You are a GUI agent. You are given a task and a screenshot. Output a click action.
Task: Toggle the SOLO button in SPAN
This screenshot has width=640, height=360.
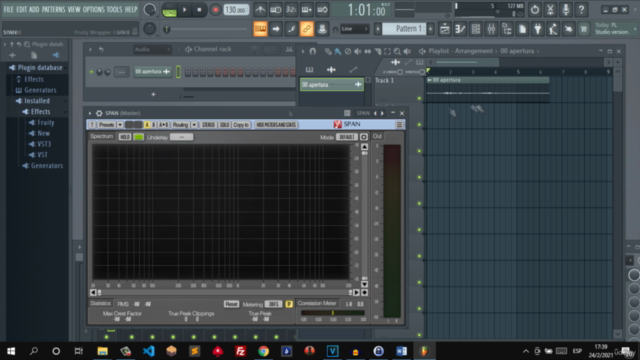click(224, 124)
